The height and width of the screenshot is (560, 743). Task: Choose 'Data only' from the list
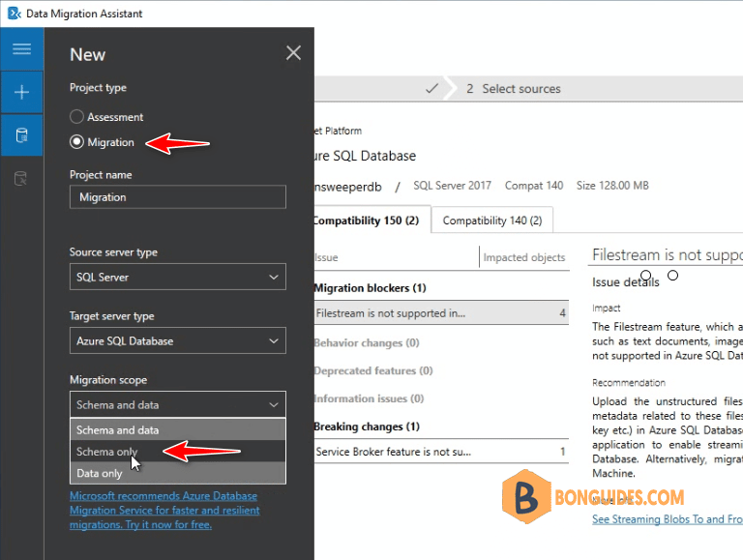click(178, 473)
